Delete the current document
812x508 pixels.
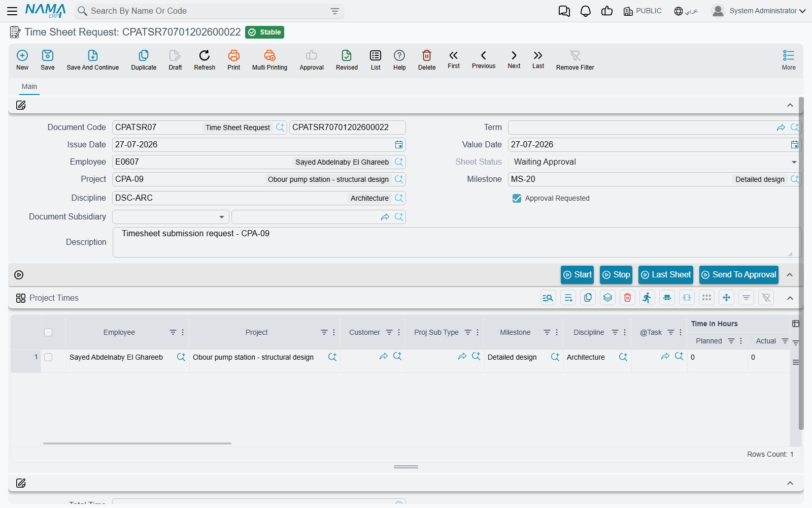[x=427, y=60]
